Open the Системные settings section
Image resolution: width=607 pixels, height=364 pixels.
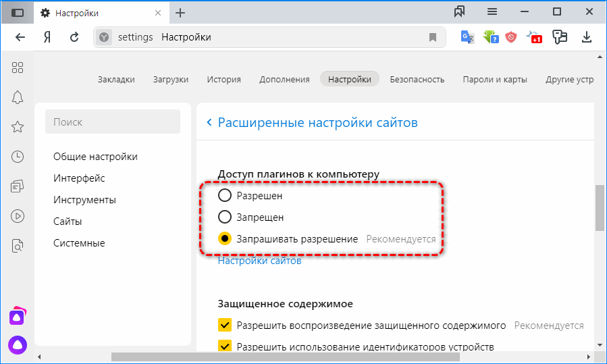click(x=79, y=243)
